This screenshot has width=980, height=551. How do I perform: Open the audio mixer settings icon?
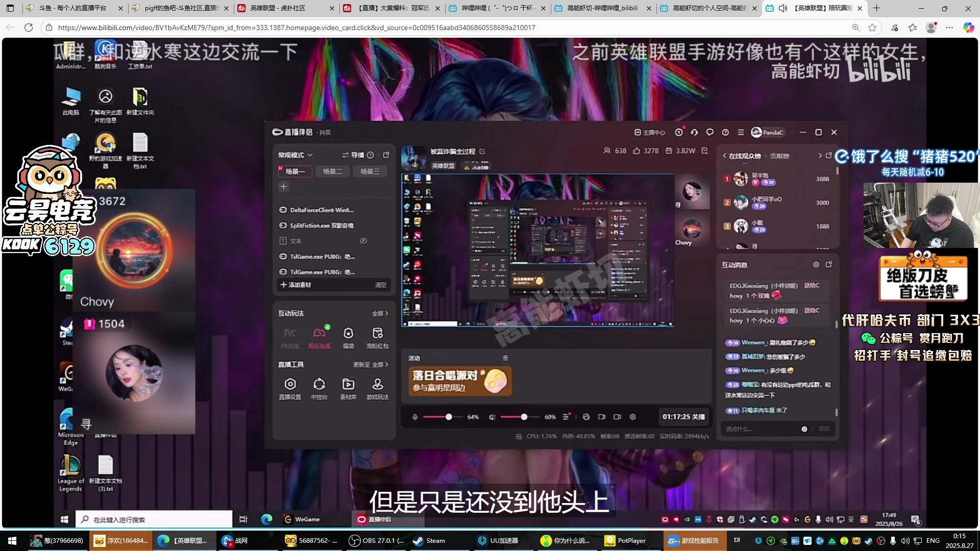(566, 417)
